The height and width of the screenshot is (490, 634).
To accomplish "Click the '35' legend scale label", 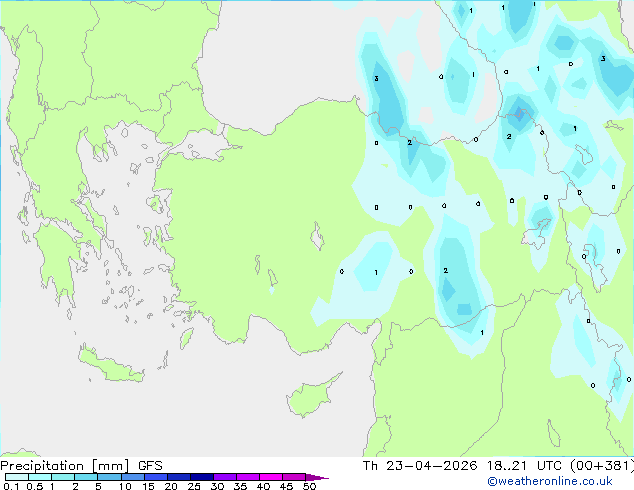I will (240, 486).
